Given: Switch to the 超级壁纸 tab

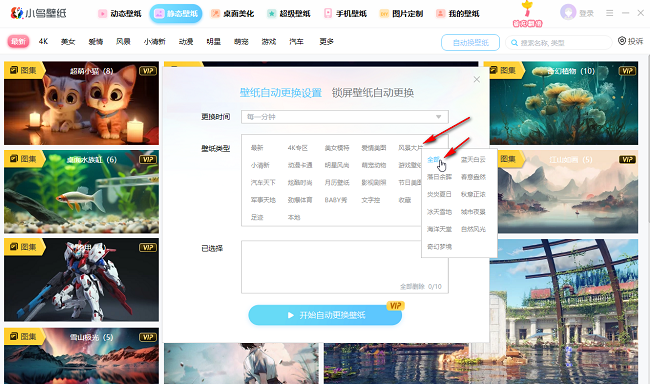Looking at the screenshot, I should pyautogui.click(x=289, y=14).
